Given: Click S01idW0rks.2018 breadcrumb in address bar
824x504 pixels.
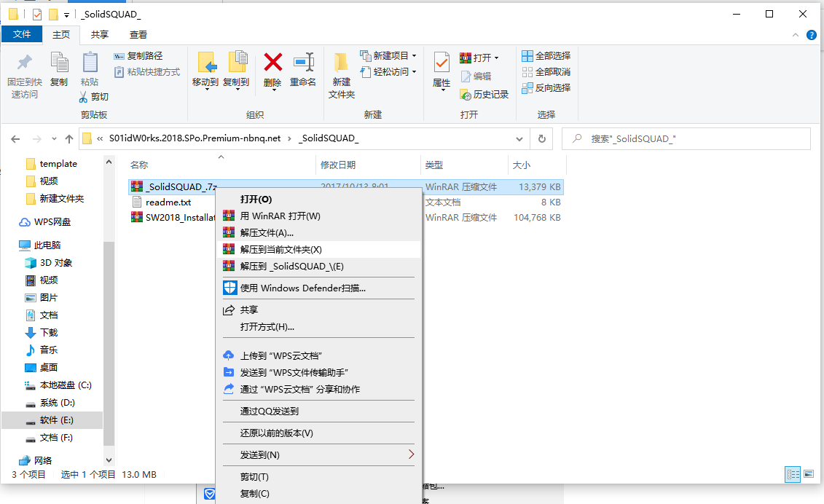Looking at the screenshot, I should point(195,138).
